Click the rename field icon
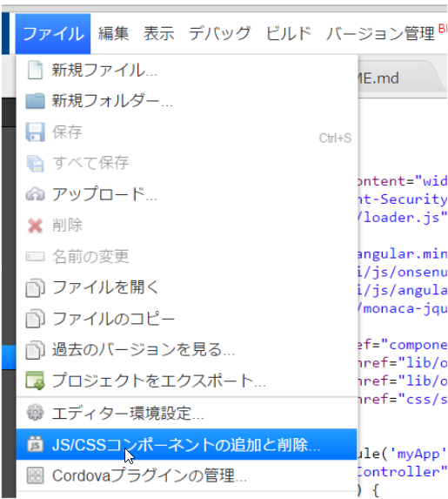Image resolution: width=448 pixels, height=499 pixels. (35, 257)
